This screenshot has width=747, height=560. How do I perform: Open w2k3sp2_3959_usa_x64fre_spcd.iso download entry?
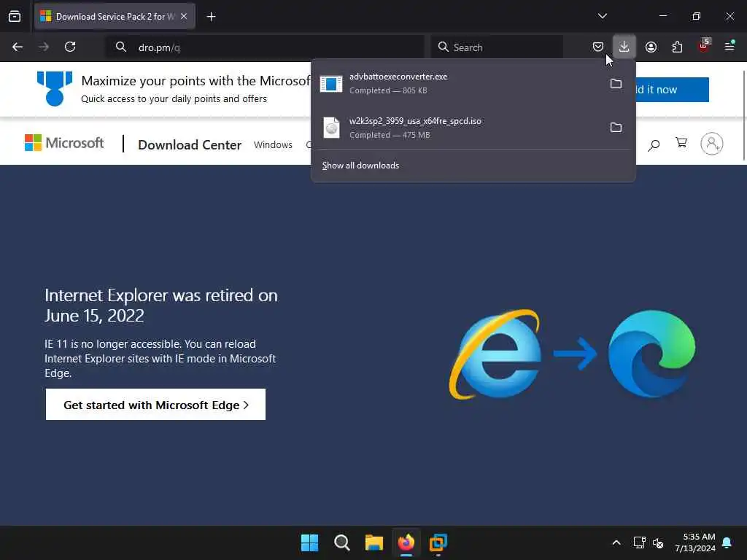tap(457, 128)
